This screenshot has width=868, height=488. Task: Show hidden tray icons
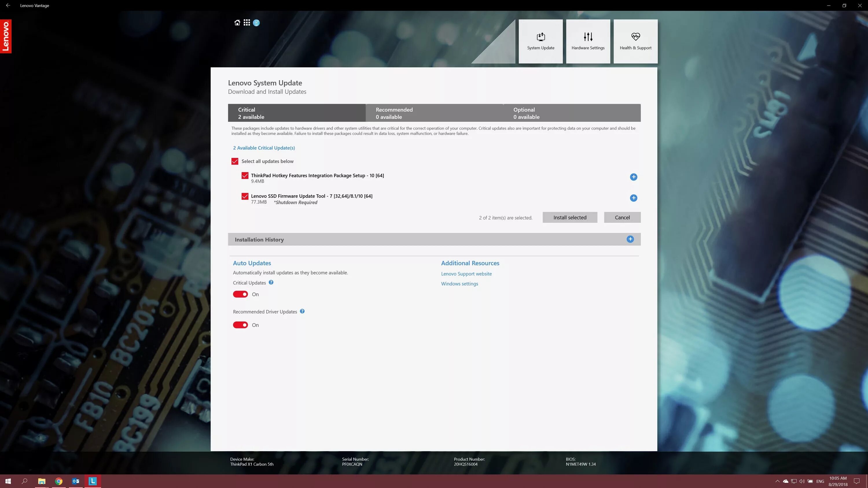(x=777, y=481)
